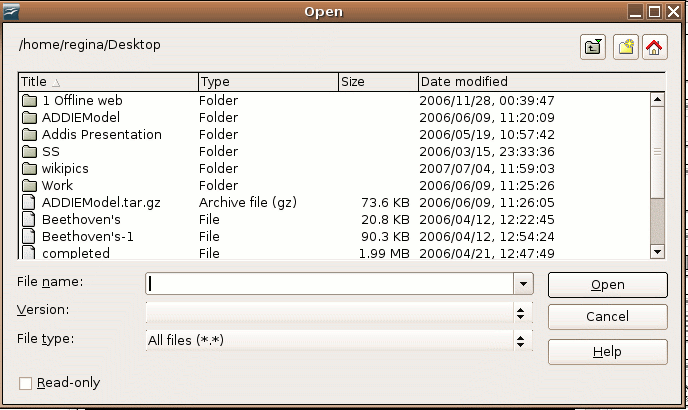
Task: Click the Help button
Action: point(608,352)
